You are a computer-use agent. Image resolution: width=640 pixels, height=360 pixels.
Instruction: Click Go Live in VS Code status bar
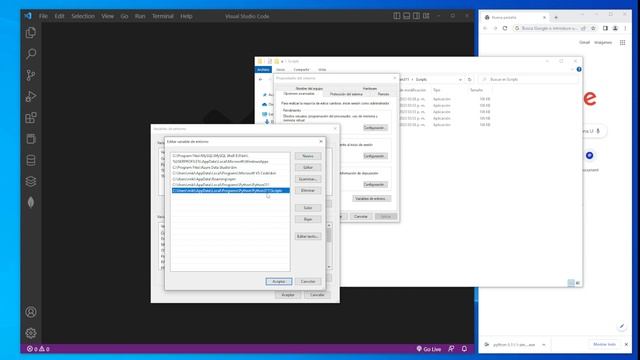429,349
